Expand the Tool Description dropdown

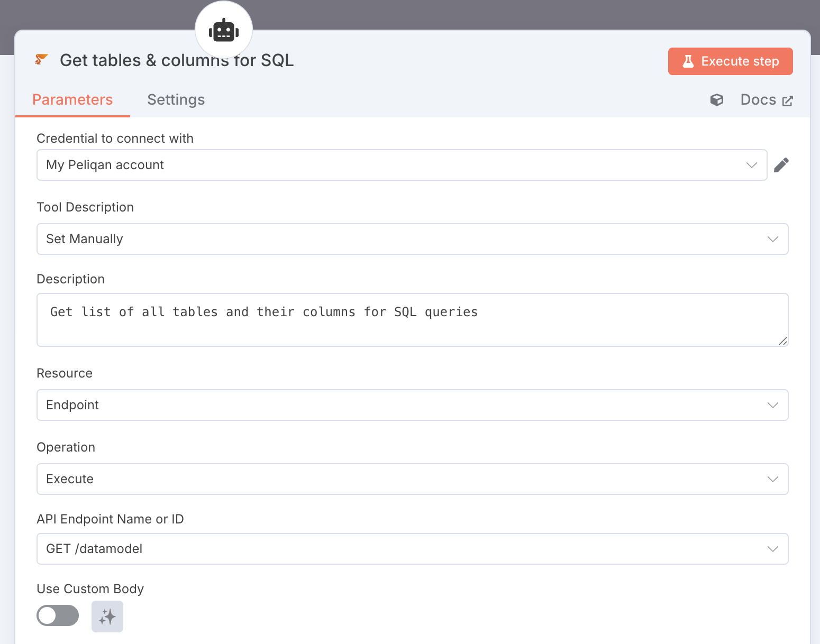413,239
